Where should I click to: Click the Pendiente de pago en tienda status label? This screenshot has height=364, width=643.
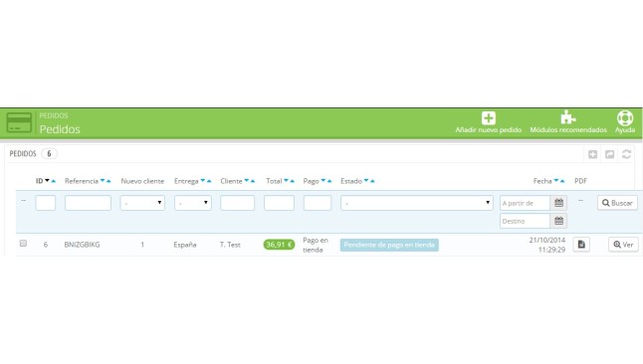(389, 245)
